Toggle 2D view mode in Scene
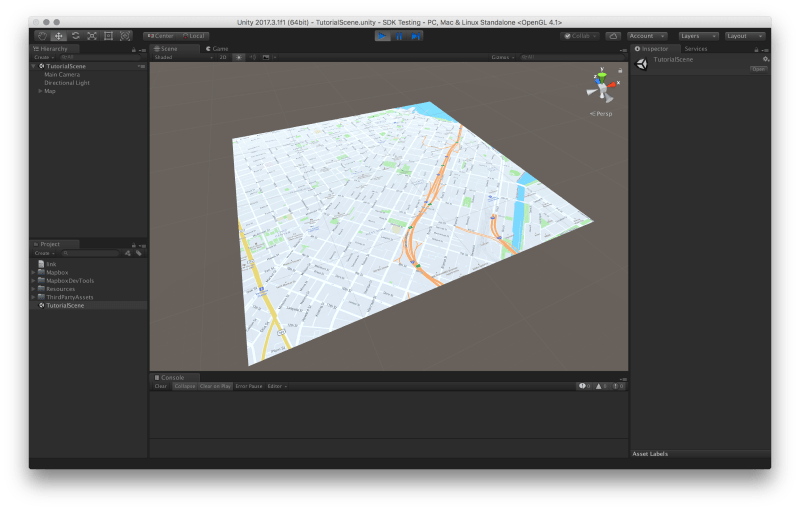The image size is (800, 511). pos(222,57)
